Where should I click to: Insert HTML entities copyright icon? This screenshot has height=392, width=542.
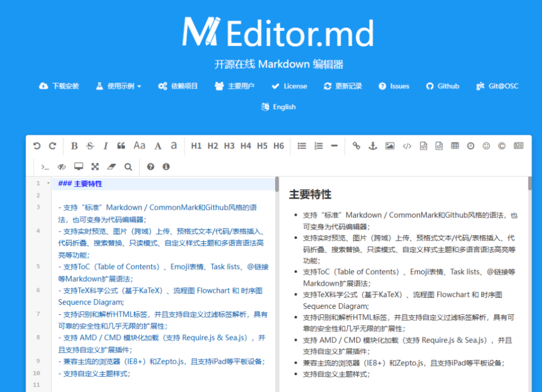tap(502, 146)
